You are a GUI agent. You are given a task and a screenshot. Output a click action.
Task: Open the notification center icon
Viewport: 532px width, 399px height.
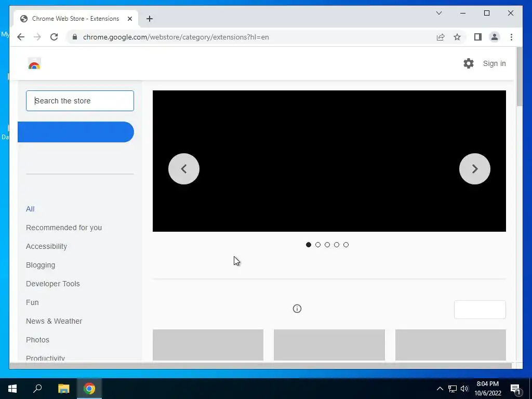[515, 389]
